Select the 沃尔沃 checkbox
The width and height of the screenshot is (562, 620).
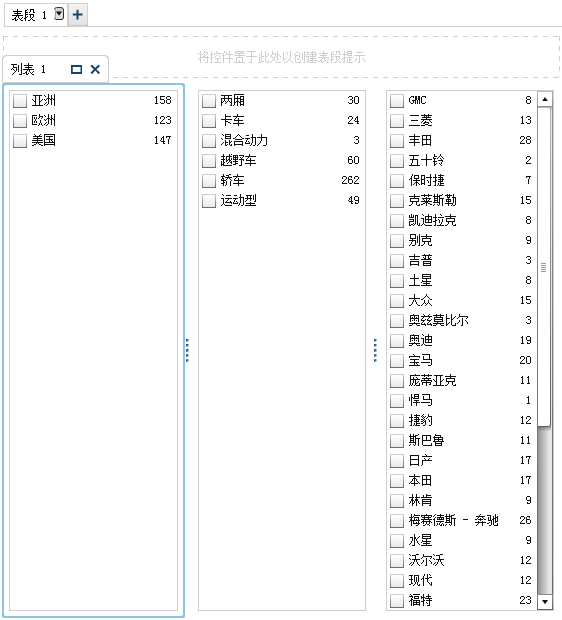click(x=397, y=561)
